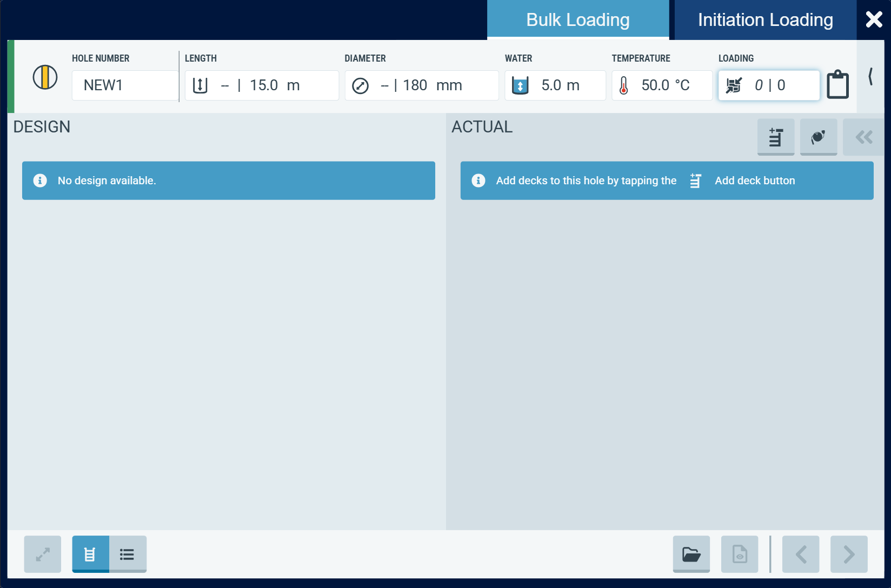Open the folder load button
Viewport: 891px width, 588px height.
(x=691, y=554)
